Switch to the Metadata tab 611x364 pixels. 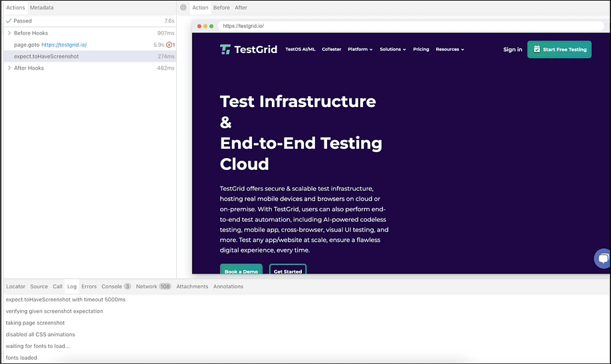pyautogui.click(x=42, y=7)
